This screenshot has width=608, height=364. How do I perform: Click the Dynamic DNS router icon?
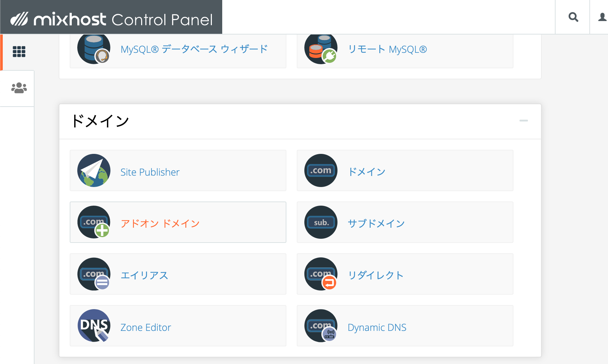321,326
